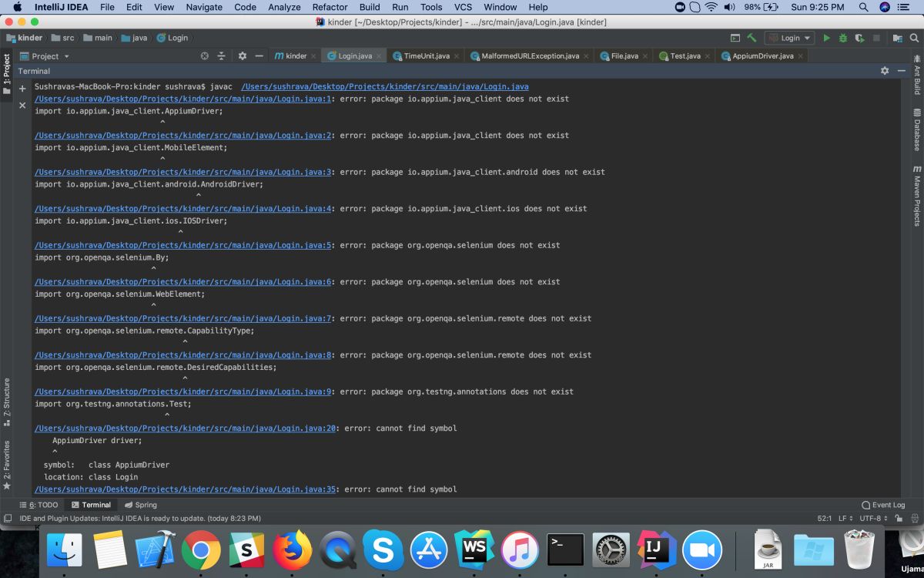Close the Test.java tab
Screen dimensions: 924x578
707,56
